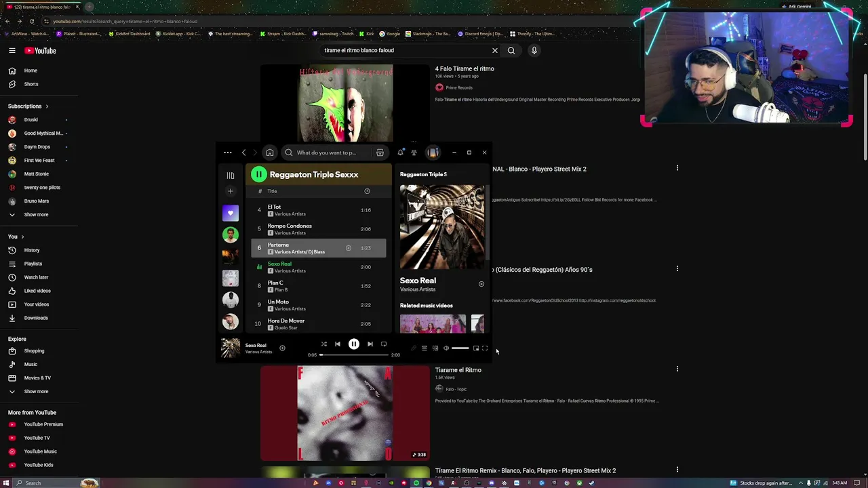Expand Your Library in Spotify sidebar
868x488 pixels.
click(x=231, y=176)
